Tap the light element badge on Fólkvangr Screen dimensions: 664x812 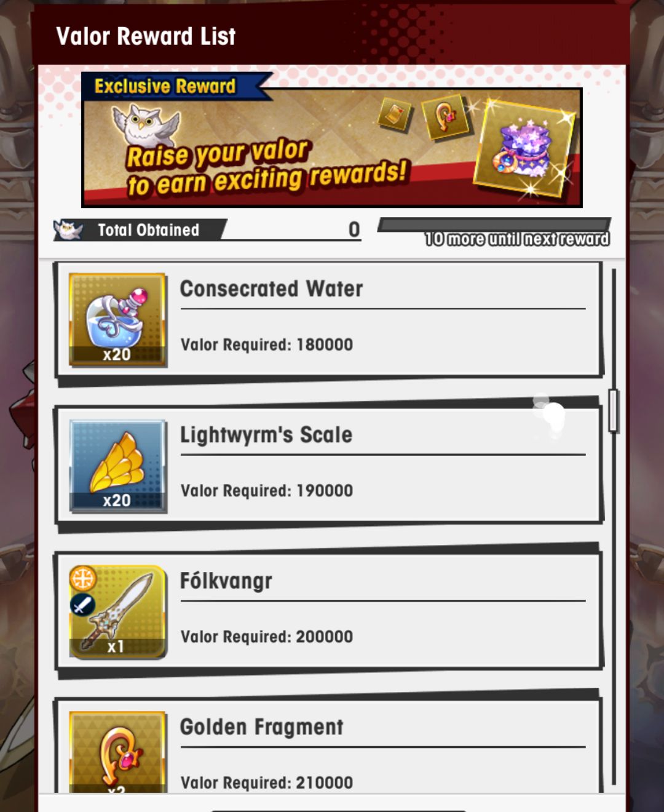[x=83, y=578]
